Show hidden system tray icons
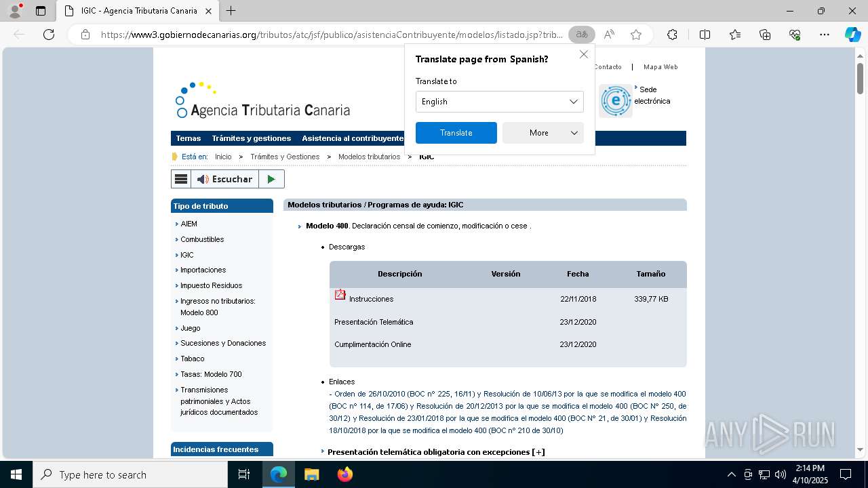The width and height of the screenshot is (868, 488). coord(731,474)
